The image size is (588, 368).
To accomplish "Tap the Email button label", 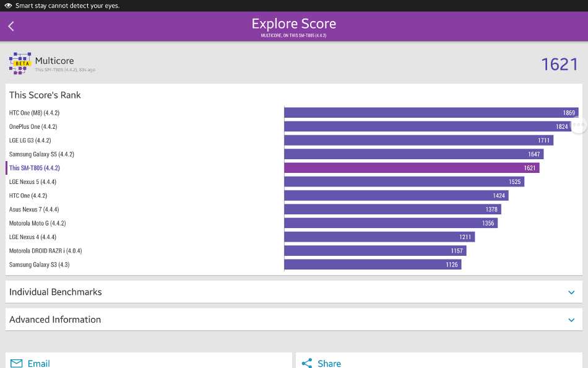I will [x=38, y=364].
